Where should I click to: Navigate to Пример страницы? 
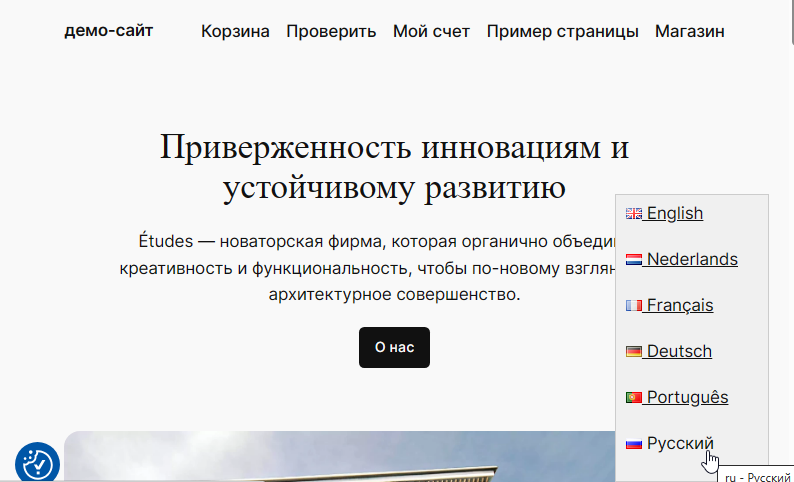click(562, 31)
